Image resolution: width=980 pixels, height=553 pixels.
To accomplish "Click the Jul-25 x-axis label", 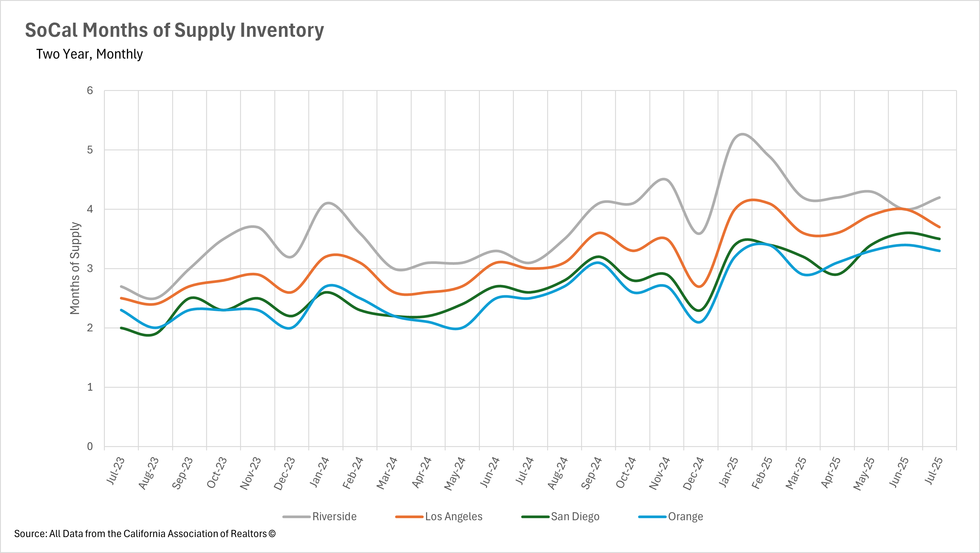I will [x=933, y=471].
